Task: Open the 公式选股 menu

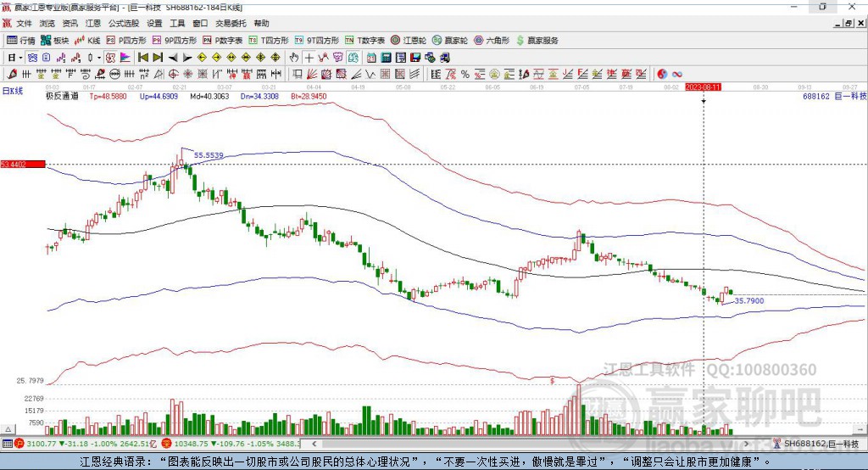Action: (x=124, y=23)
